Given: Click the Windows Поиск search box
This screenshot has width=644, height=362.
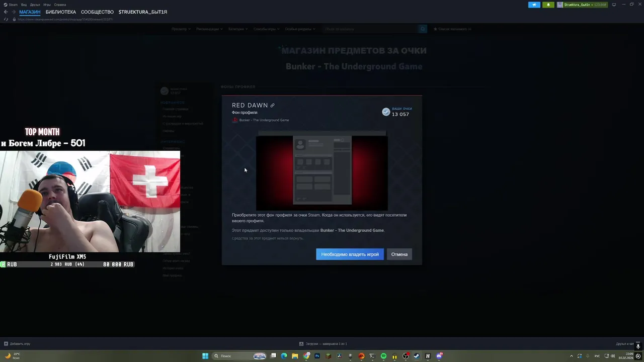Looking at the screenshot, I should 239,356.
